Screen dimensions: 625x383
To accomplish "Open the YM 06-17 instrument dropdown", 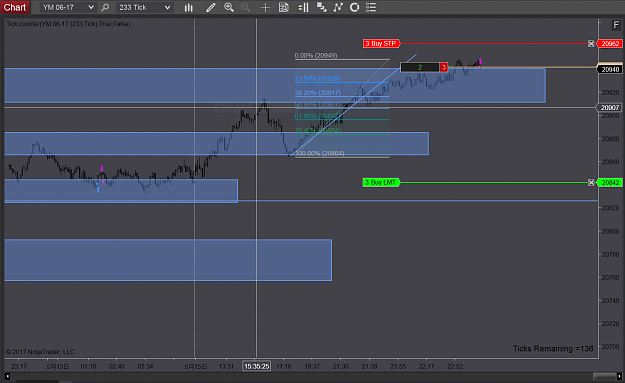I will coord(68,7).
